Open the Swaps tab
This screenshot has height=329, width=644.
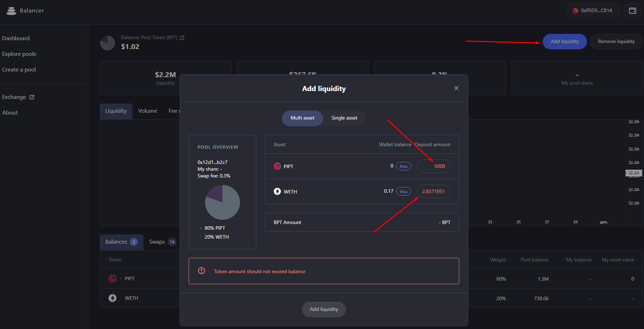[x=162, y=242]
